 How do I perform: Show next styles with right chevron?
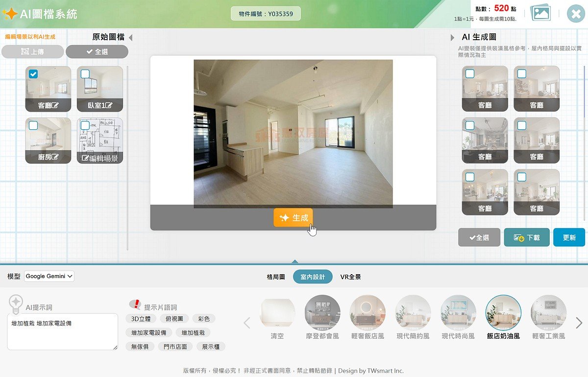tap(579, 323)
